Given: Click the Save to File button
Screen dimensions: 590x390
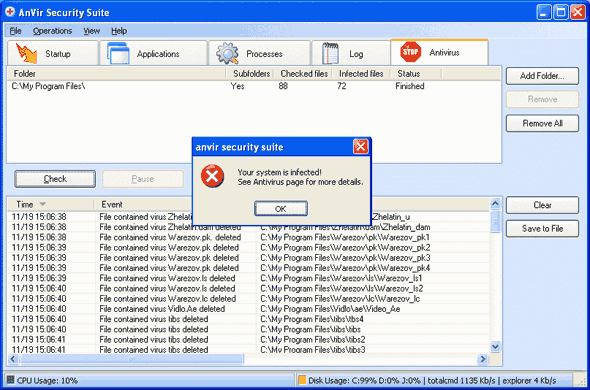Looking at the screenshot, I should [542, 229].
